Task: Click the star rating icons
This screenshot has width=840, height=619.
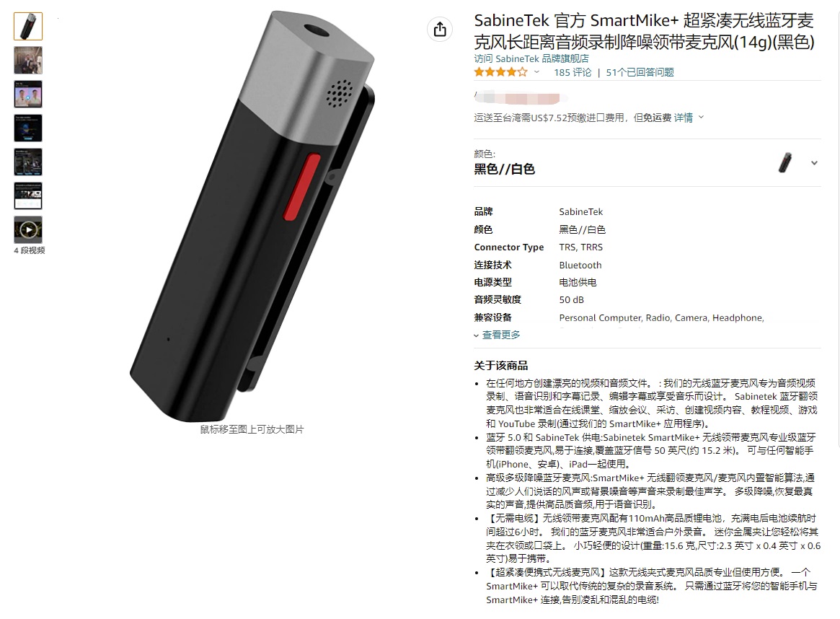Action: [x=500, y=72]
